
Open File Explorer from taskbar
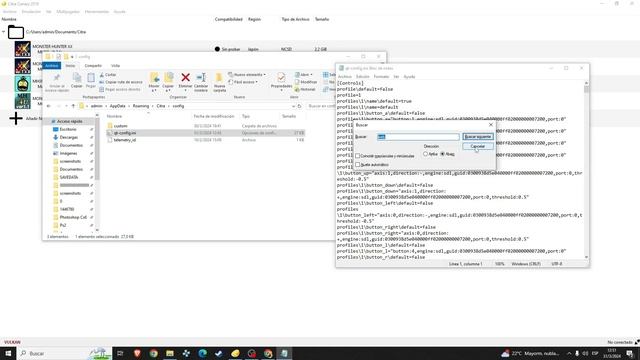170,353
